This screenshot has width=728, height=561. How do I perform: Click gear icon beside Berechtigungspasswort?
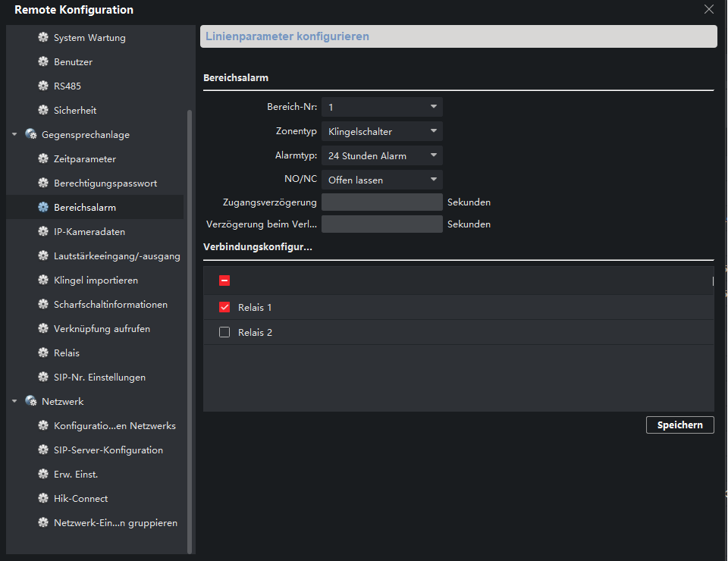click(x=43, y=183)
